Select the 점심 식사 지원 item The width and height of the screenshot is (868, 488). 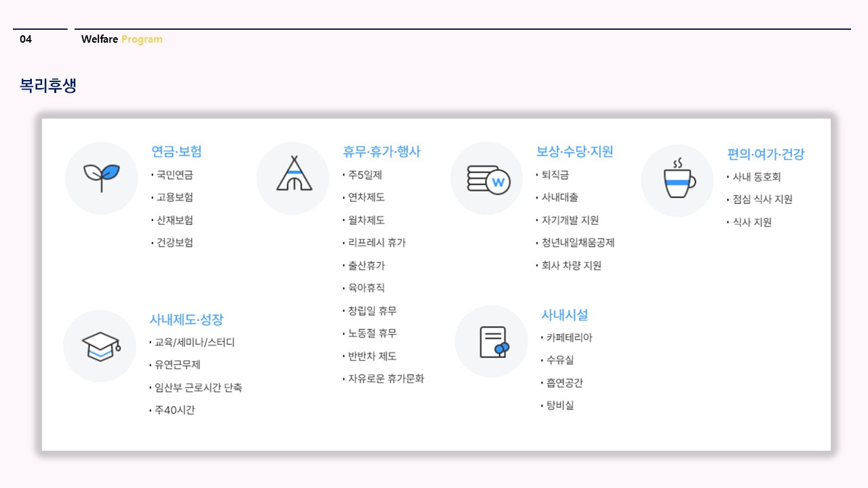[762, 199]
